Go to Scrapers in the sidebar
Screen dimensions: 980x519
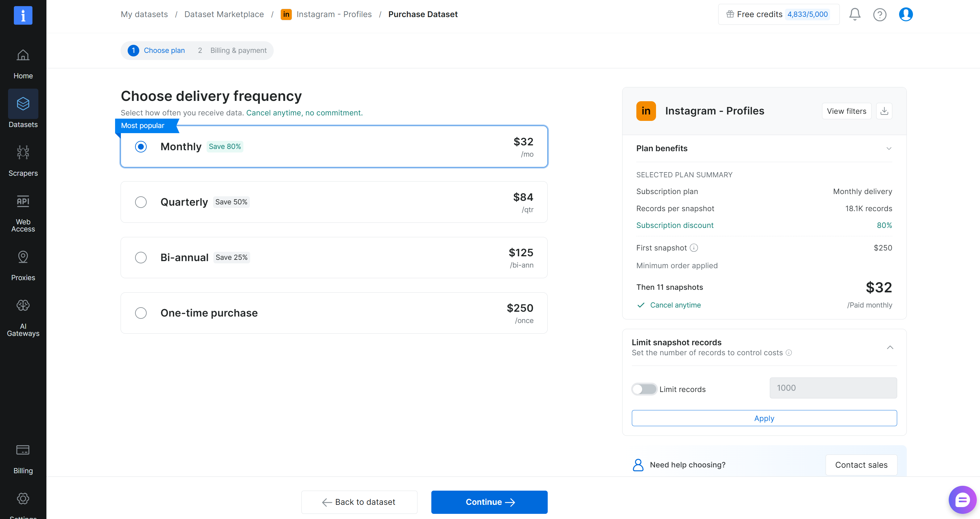(23, 161)
